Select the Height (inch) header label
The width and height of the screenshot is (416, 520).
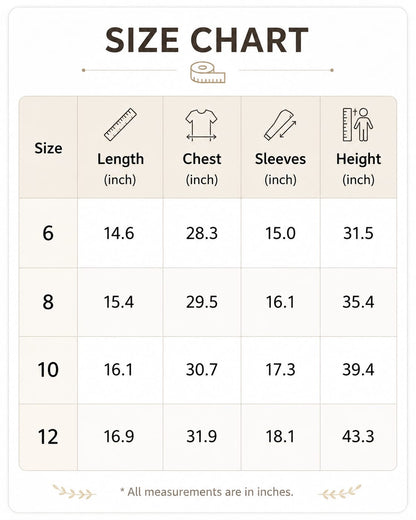(x=358, y=169)
